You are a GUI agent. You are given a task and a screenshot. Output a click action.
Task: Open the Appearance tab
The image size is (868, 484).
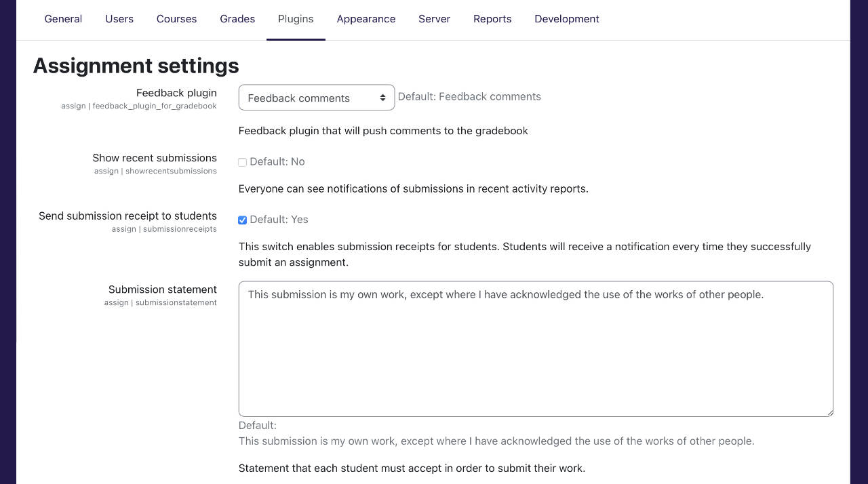pos(366,19)
